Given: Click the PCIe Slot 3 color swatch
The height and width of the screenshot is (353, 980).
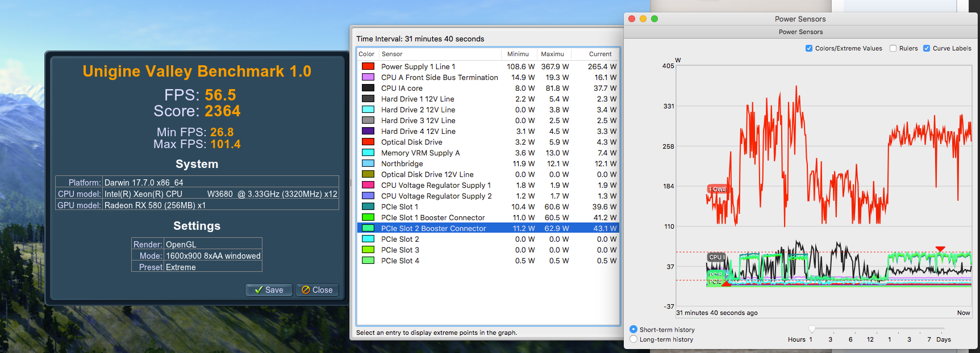Looking at the screenshot, I should [x=368, y=250].
